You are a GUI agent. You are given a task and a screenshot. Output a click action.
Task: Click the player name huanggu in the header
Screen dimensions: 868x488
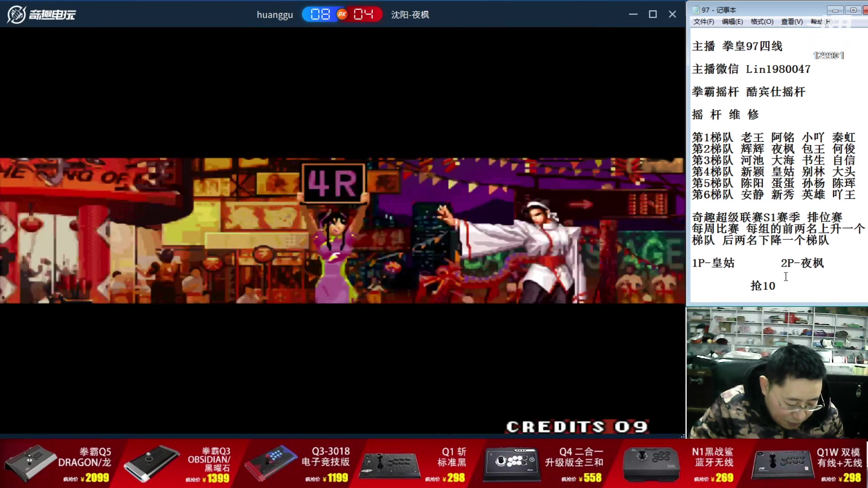(x=275, y=15)
